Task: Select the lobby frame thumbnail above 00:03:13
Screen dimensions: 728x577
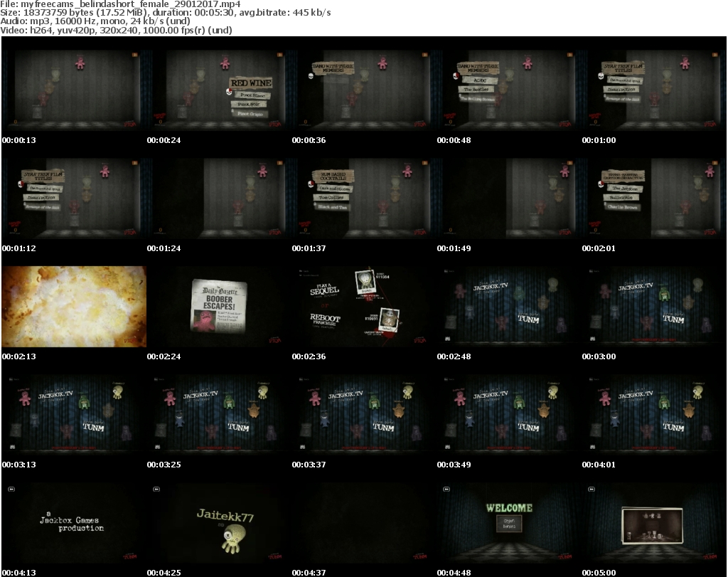Action: click(x=74, y=415)
